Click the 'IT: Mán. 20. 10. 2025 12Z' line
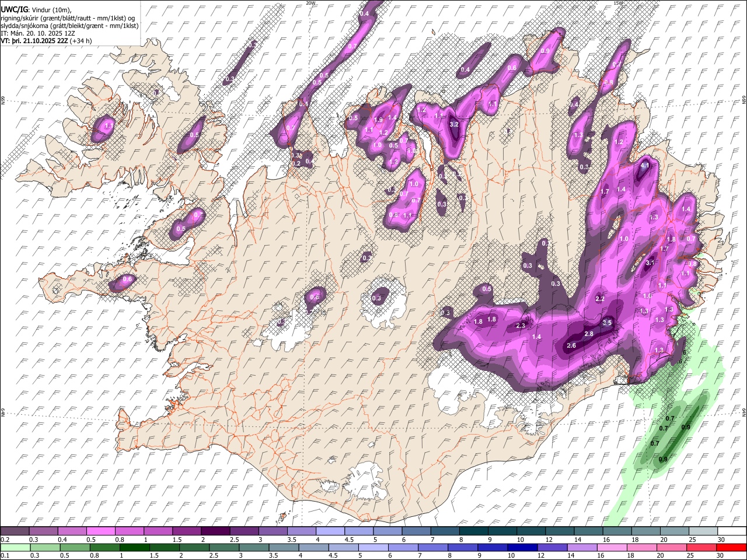This screenshot has height=560, width=747. click(x=37, y=33)
